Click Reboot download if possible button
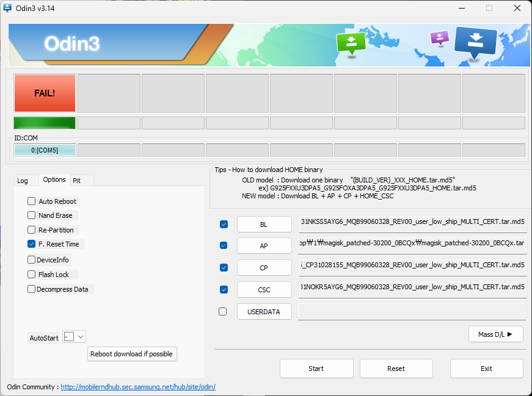This screenshot has height=396, width=532. point(132,354)
